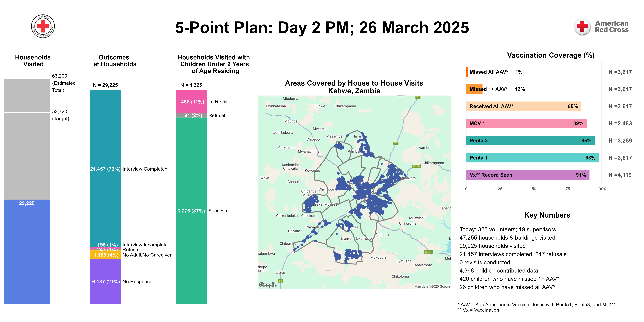Image resolution: width=644 pixels, height=322 pixels.
Task: Select the Interview Completed teal segment
Action: pos(105,169)
